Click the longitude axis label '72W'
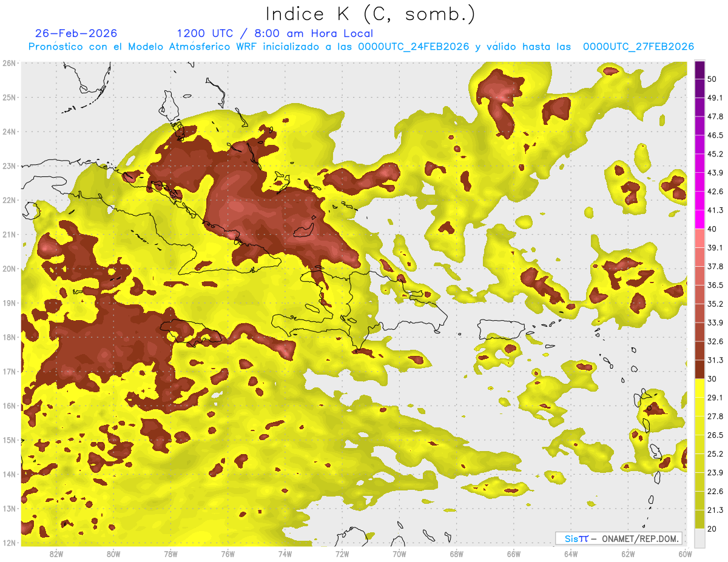Image resolution: width=728 pixels, height=562 pixels. tap(342, 554)
